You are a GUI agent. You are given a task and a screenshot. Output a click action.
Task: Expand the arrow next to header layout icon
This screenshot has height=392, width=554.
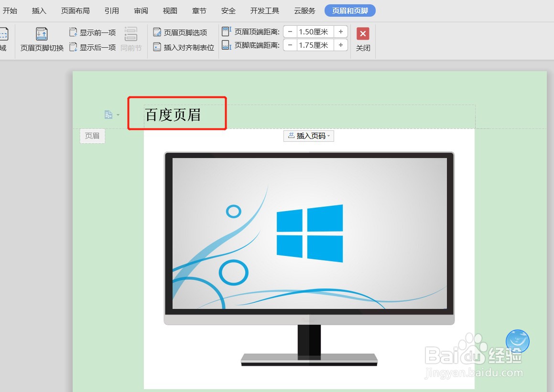tap(118, 115)
